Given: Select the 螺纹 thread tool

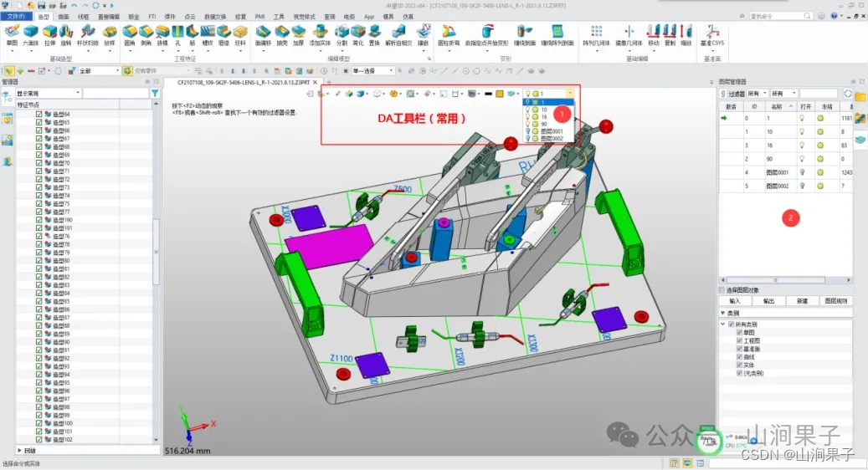Looking at the screenshot, I should pos(208,35).
